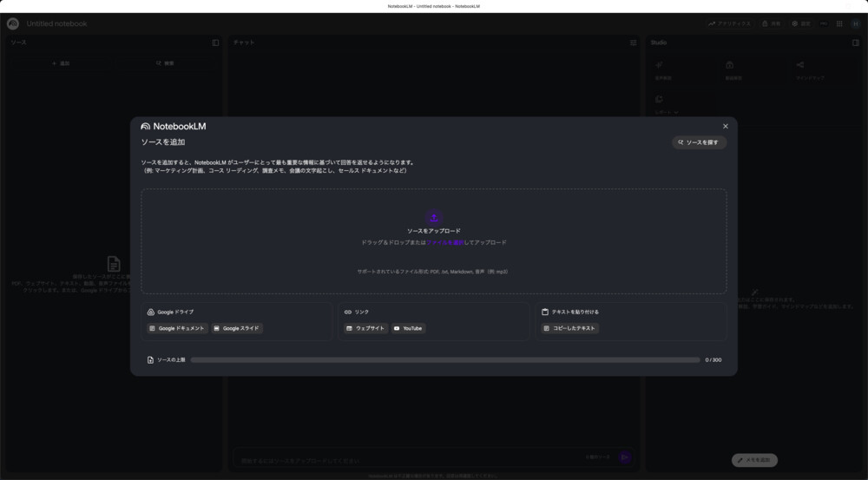The width and height of the screenshot is (868, 480).
Task: Select the 音声解説 Studio tile
Action: (682, 71)
